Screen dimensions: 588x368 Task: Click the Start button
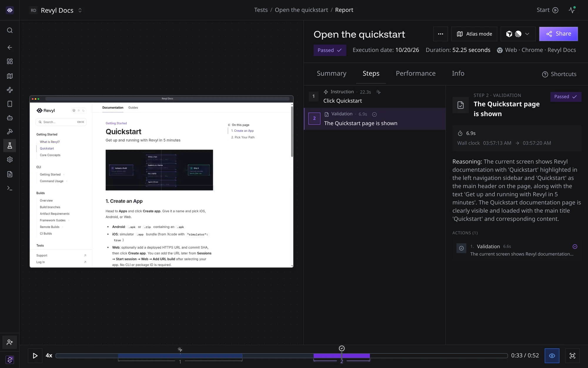tap(547, 10)
